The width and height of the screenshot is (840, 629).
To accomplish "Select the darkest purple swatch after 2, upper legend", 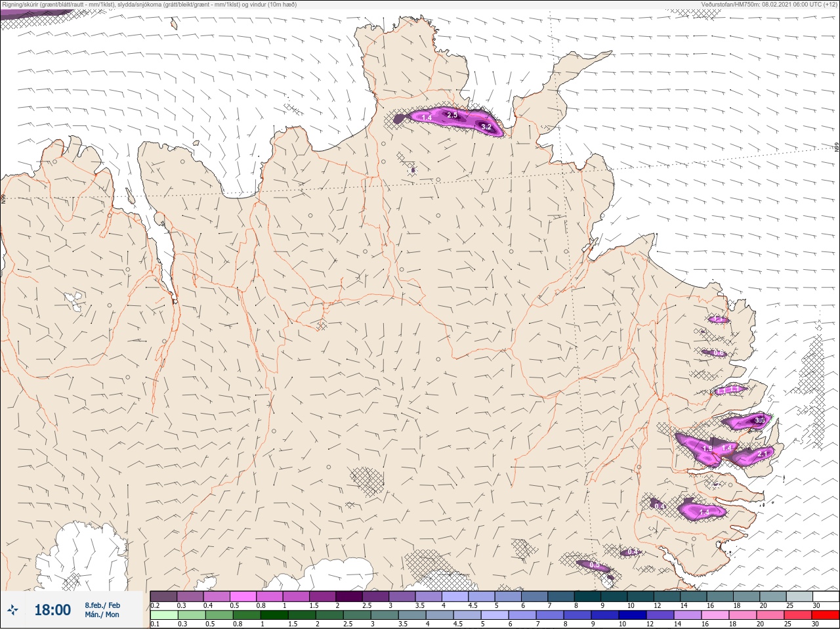I will pos(350,596).
